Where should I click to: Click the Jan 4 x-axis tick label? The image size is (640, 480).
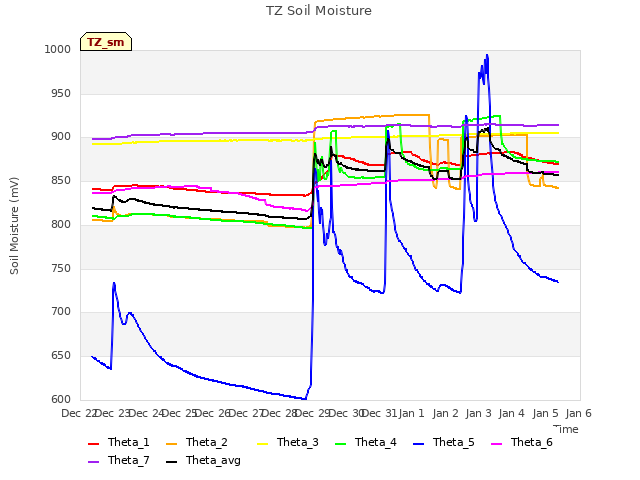[512, 413]
